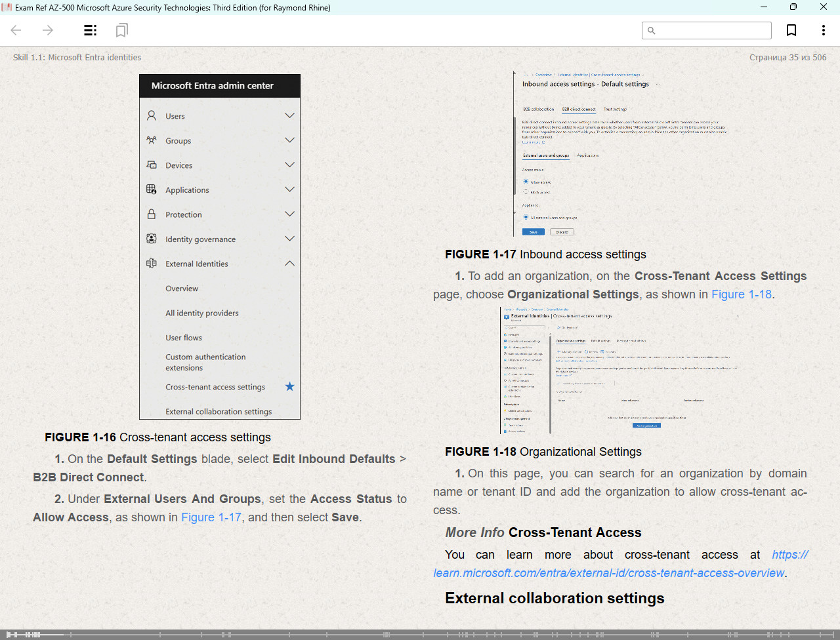
Task: Close the reader window
Action: 824,7
